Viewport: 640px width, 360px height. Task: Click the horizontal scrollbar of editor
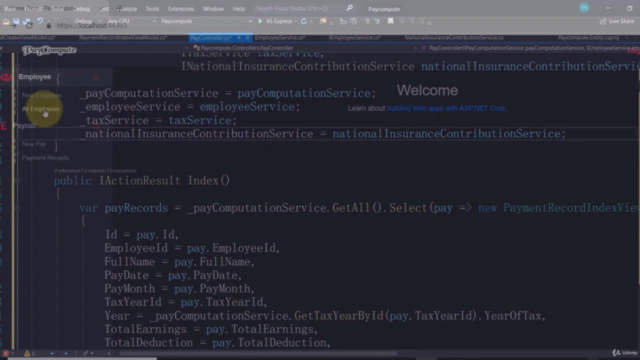click(x=257, y=353)
